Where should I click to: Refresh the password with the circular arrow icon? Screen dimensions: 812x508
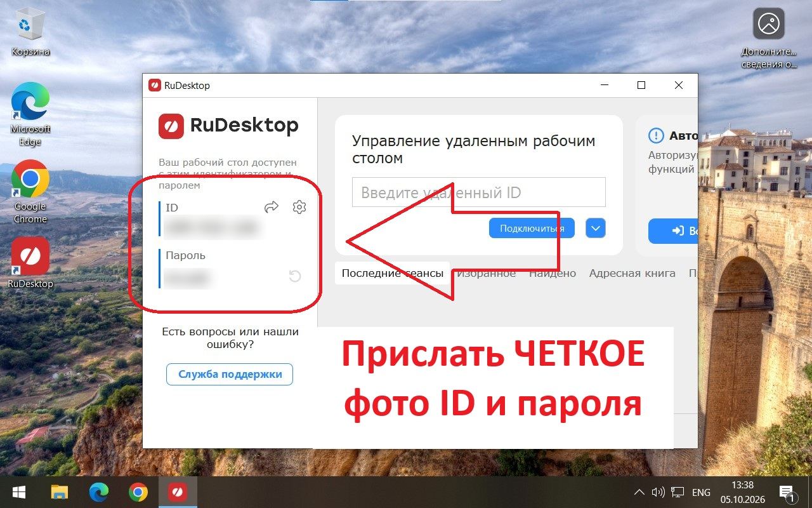[x=295, y=276]
